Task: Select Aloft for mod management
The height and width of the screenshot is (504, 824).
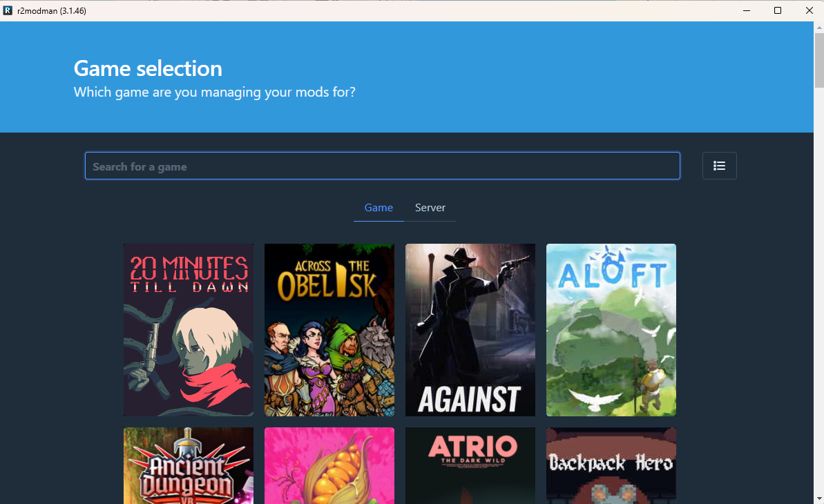Action: tap(611, 329)
